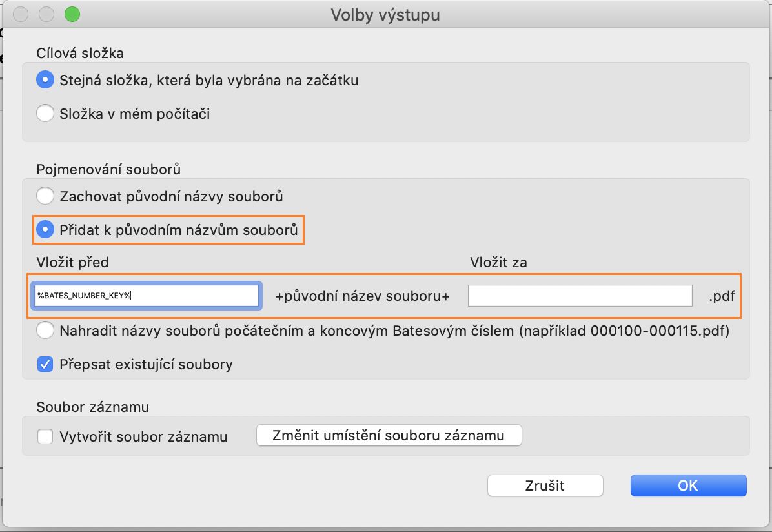Click the leftmost close window button
This screenshot has height=532, width=772.
[21, 14]
